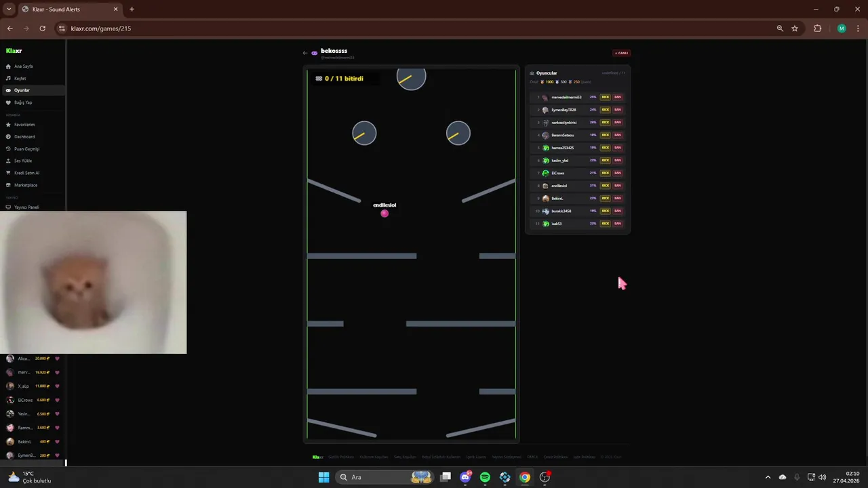
Task: Select Oyunlar gamepad icon in sidebar
Action: pyautogui.click(x=8, y=90)
